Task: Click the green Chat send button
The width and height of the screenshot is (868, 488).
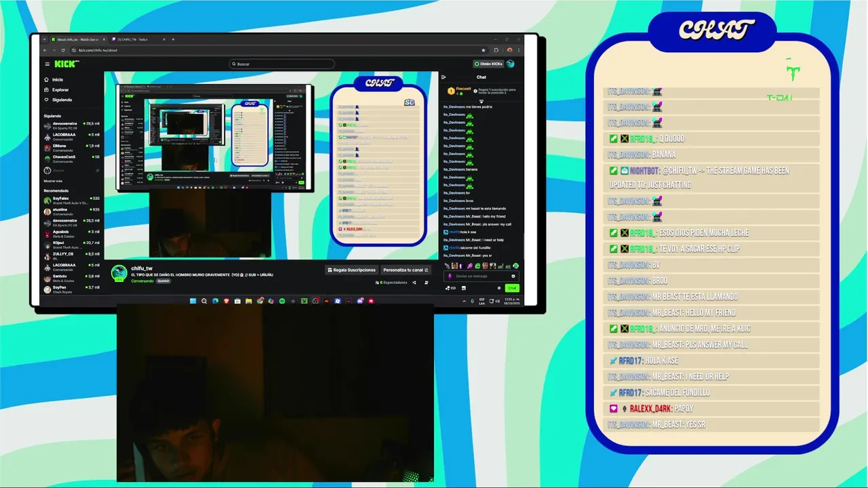Action: point(512,288)
